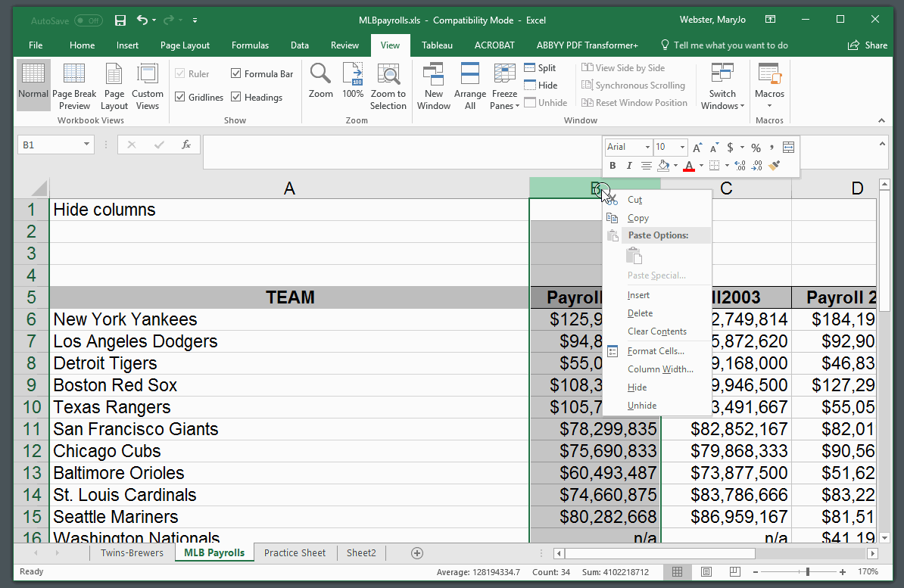Open the Arial font dropdown
Viewport: 904px width, 588px height.
click(x=647, y=148)
